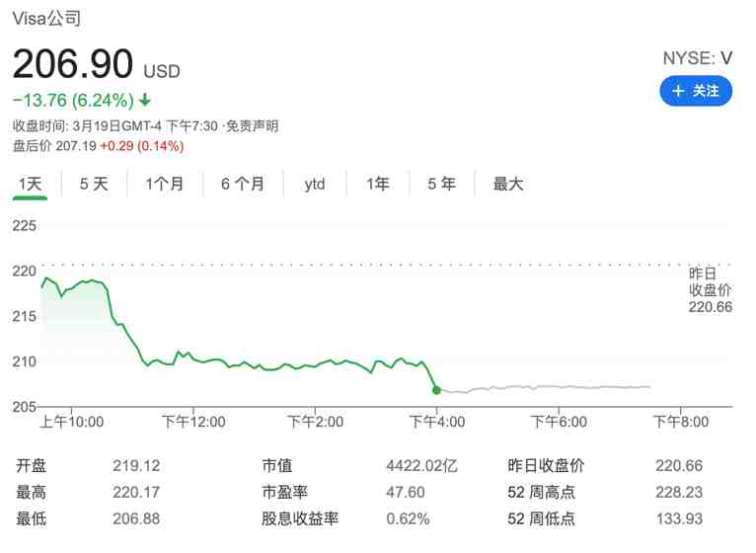This screenshot has width=756, height=553.
Task: Click the NYSE: V ticker label
Action: 697,58
